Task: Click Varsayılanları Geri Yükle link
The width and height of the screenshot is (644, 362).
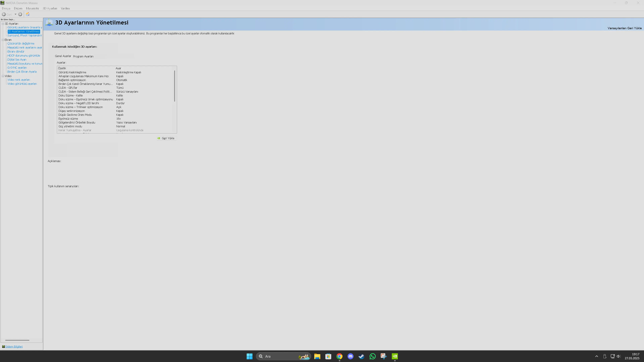Action: (625, 28)
